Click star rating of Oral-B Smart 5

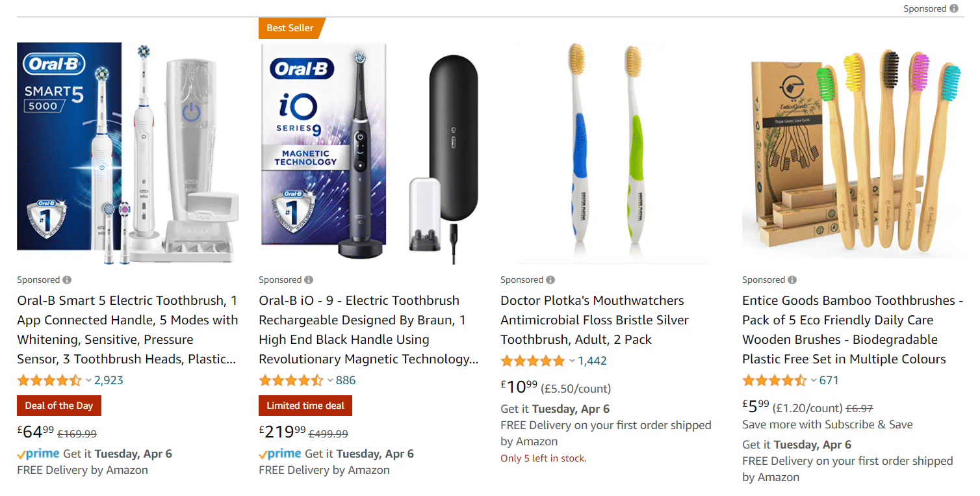pos(49,380)
